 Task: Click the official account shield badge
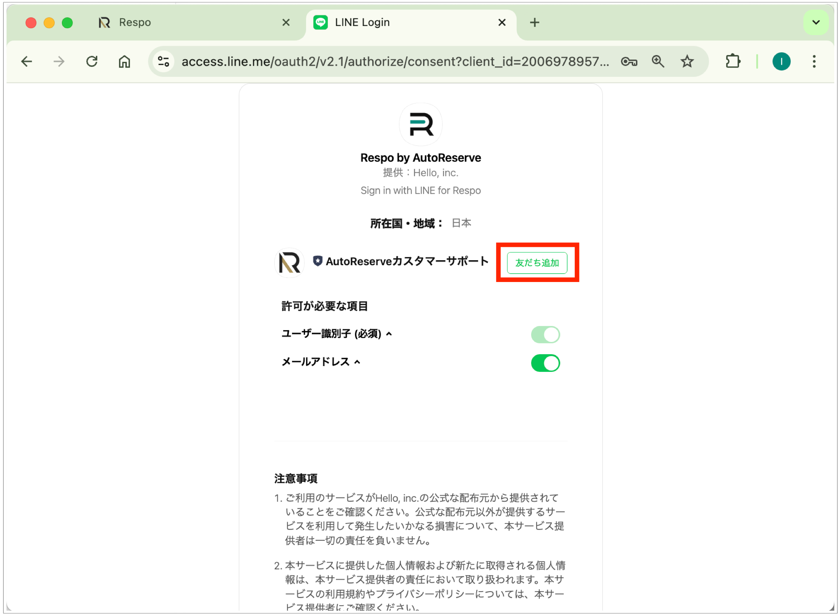point(317,261)
